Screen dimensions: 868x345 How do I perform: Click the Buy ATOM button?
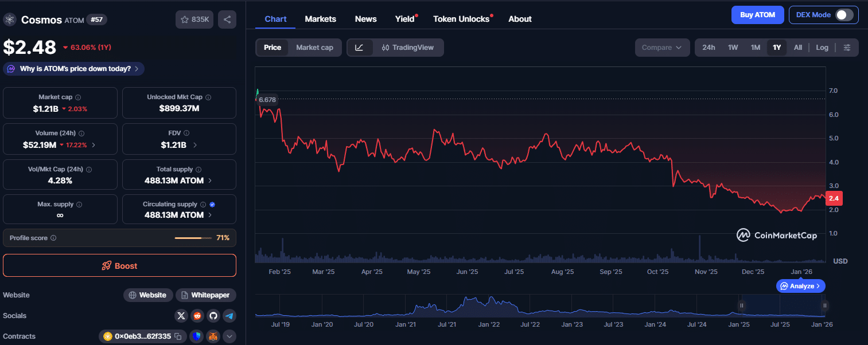757,14
